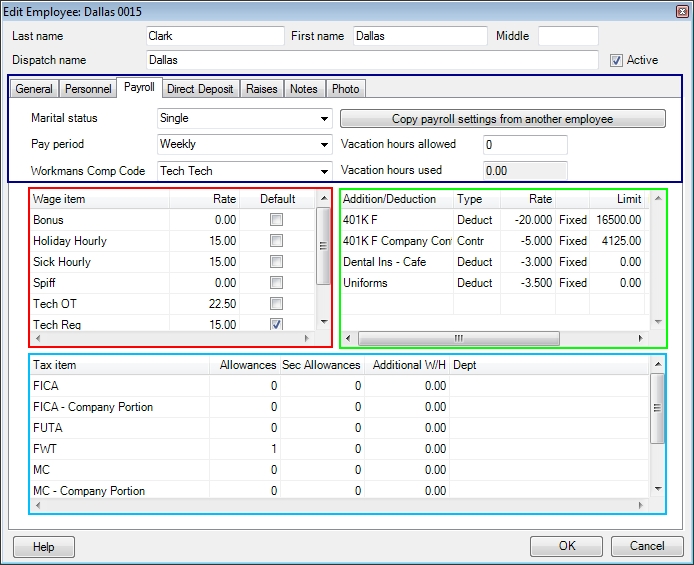Screen dimensions: 694x565
Task: Click the FWT allowances value 1
Action: pos(274,449)
